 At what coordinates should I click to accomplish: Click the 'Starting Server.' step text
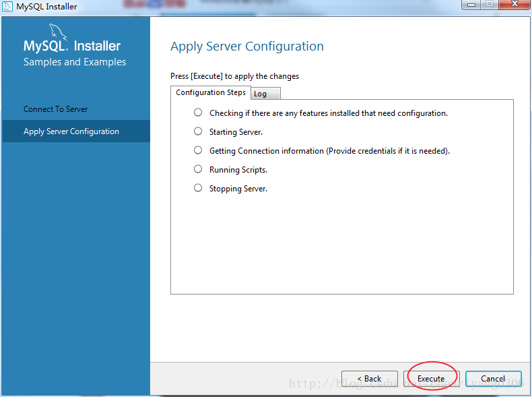(236, 131)
